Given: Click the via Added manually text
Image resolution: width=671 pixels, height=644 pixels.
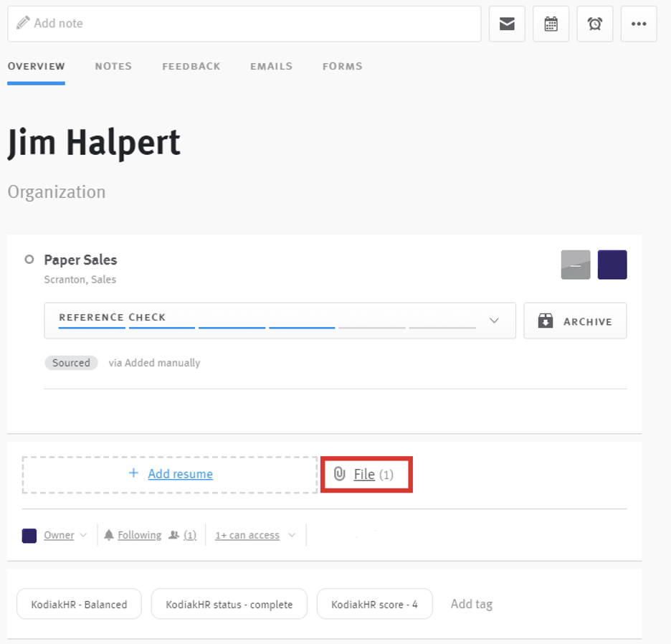Looking at the screenshot, I should tap(154, 363).
